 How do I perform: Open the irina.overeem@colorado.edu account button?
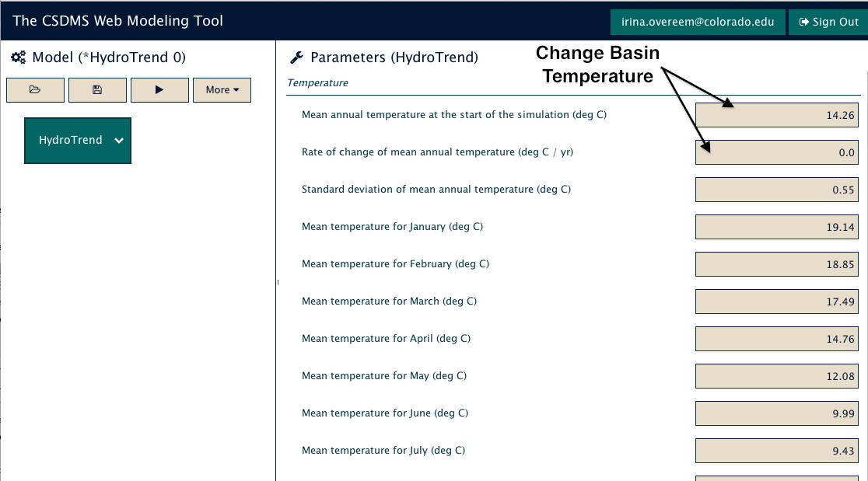point(698,22)
